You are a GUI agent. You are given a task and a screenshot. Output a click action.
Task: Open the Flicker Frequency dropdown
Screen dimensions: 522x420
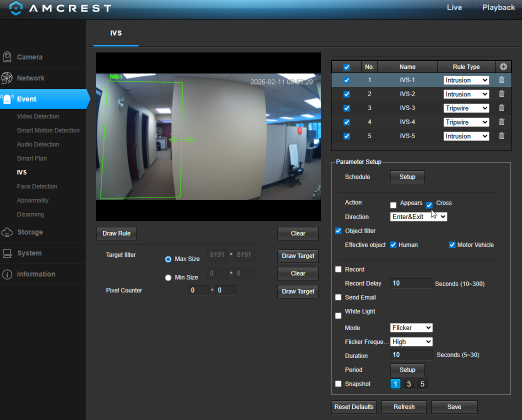[411, 342]
